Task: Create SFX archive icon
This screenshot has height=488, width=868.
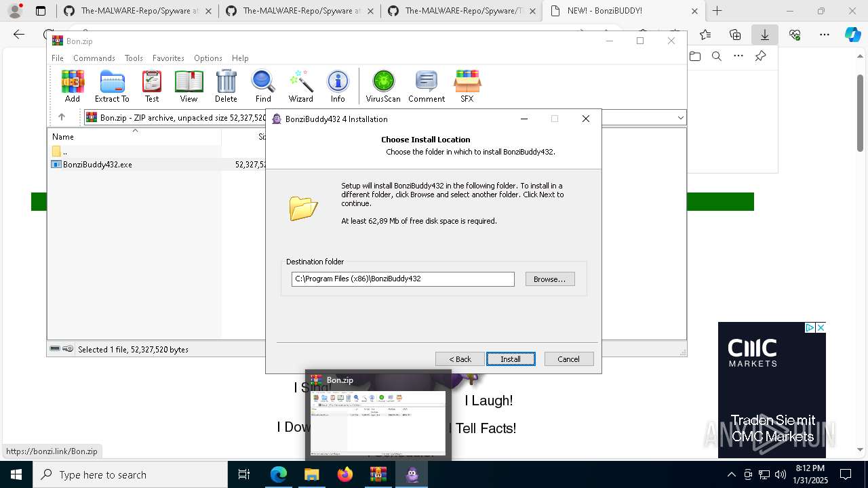Action: tap(467, 86)
